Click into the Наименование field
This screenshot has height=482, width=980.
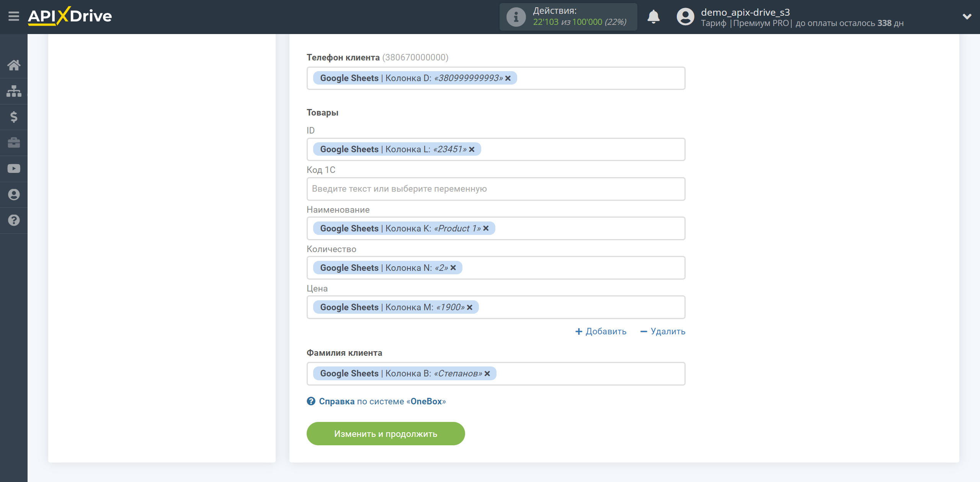pyautogui.click(x=496, y=228)
